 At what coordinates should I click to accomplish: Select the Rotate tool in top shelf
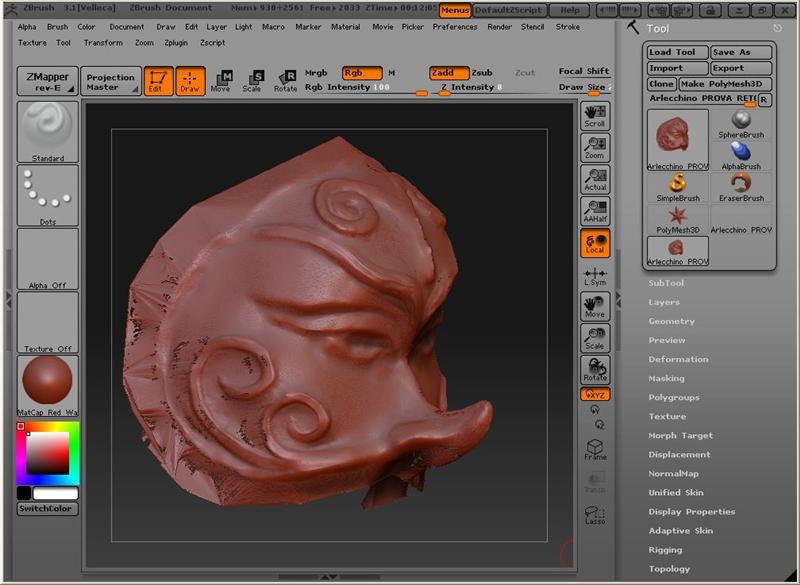286,80
